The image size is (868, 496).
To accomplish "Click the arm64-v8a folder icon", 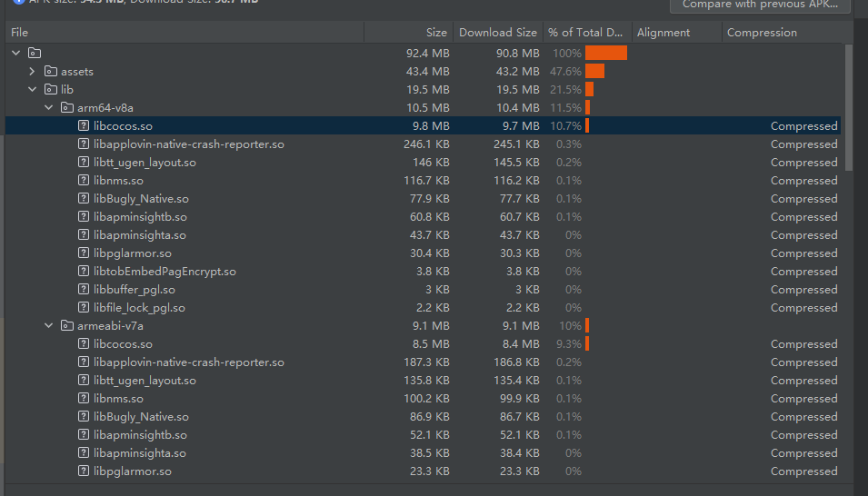I will (66, 108).
